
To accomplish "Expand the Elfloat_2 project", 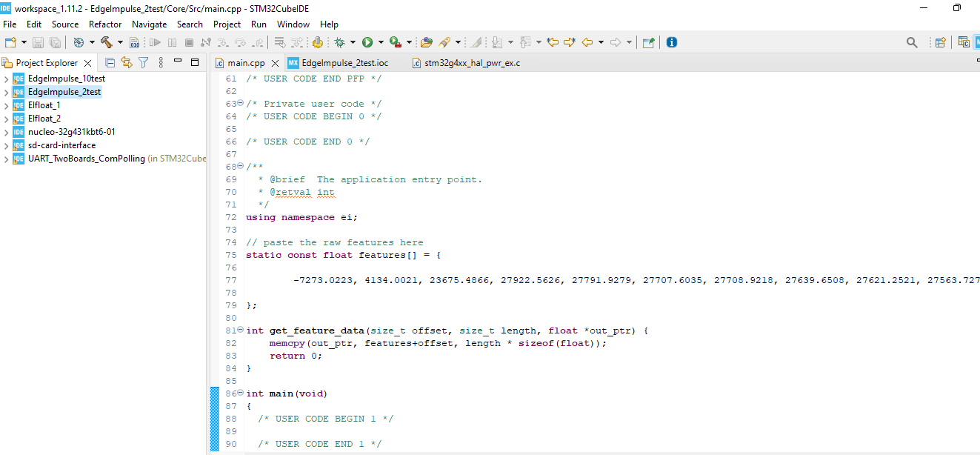I will (7, 119).
